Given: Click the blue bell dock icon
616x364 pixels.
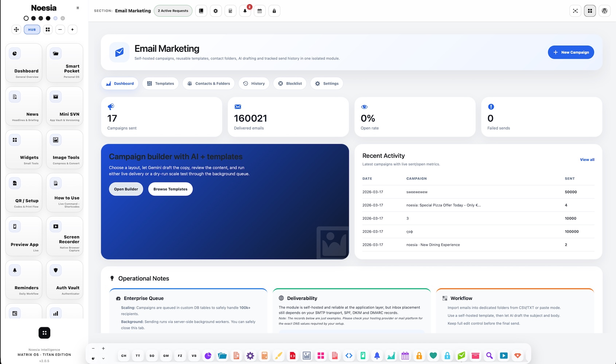Looking at the screenshot, I should tap(377, 356).
